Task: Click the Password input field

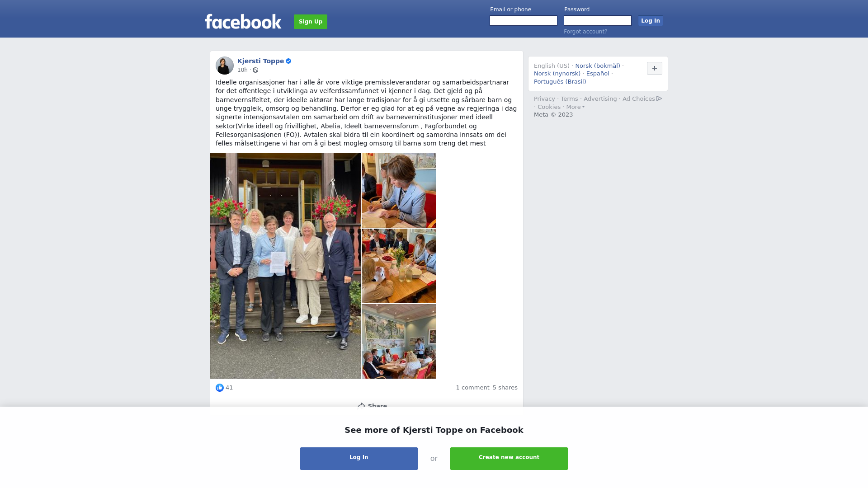Action: pos(598,21)
